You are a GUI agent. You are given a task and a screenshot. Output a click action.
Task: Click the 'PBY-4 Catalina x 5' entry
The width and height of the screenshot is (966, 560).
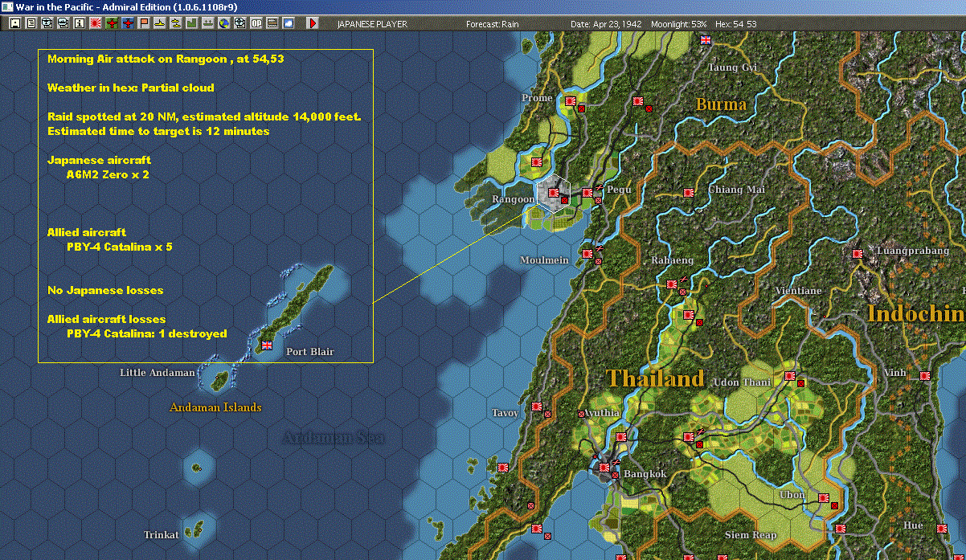tap(120, 247)
